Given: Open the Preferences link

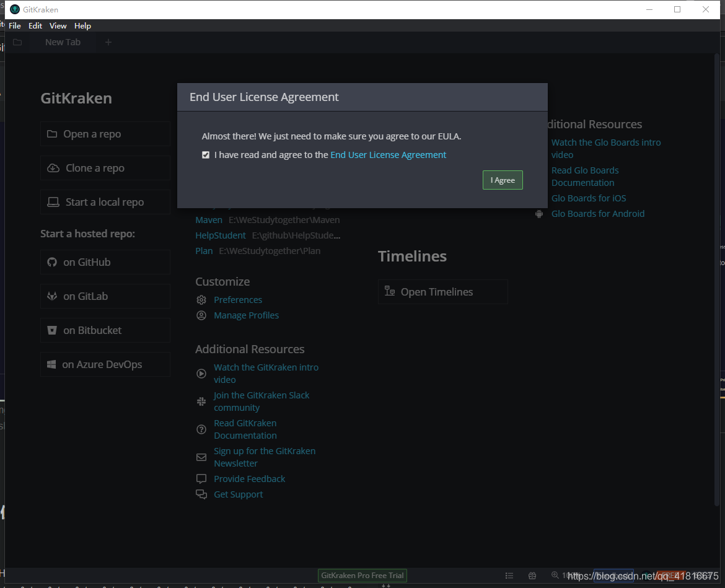Looking at the screenshot, I should [x=238, y=300].
